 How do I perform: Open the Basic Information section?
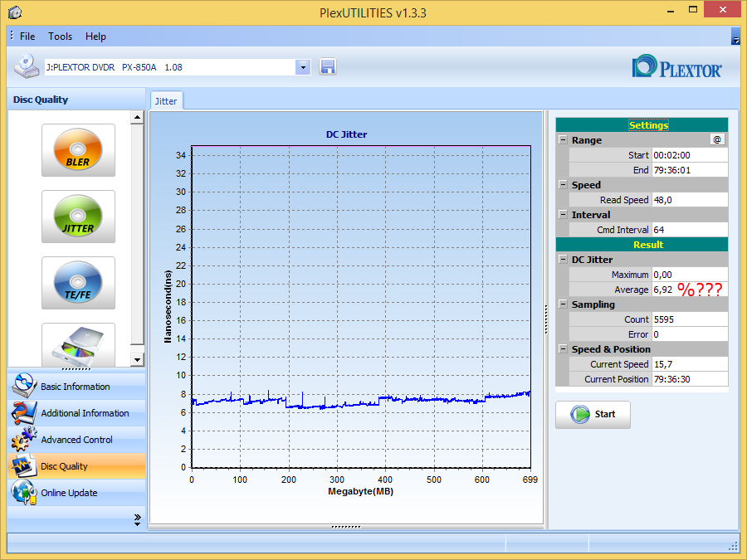76,386
